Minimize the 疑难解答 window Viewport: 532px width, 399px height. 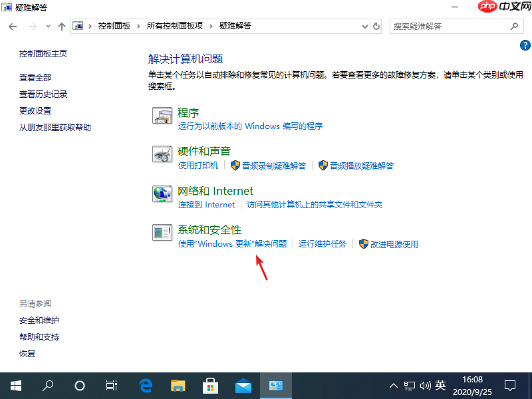coord(455,7)
